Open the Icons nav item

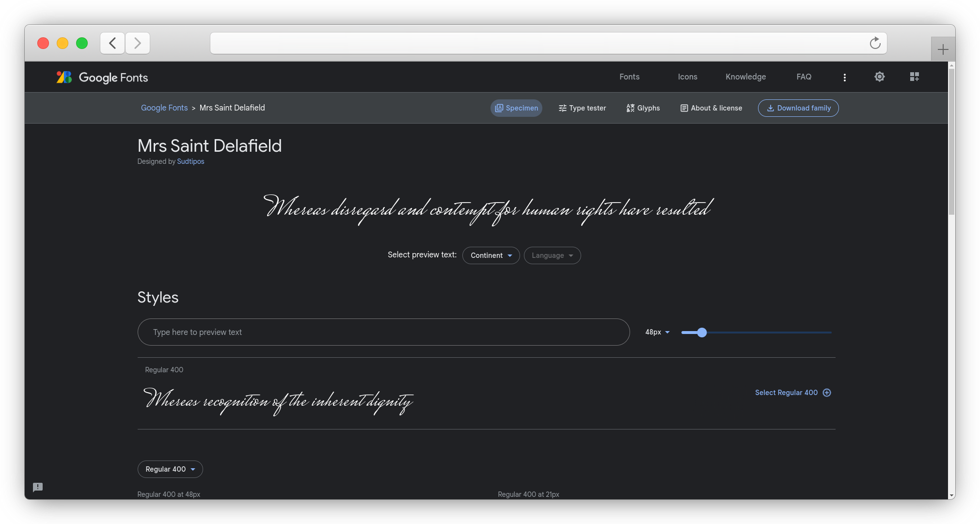(x=687, y=77)
